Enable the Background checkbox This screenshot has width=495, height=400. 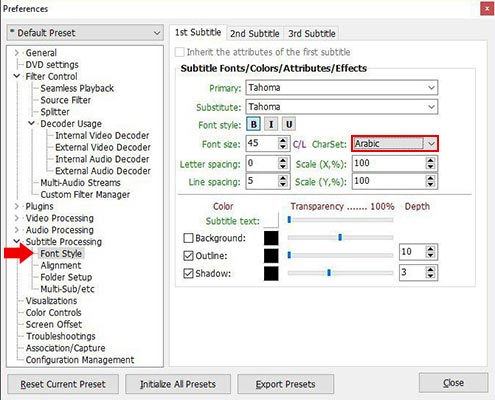pyautogui.click(x=188, y=238)
